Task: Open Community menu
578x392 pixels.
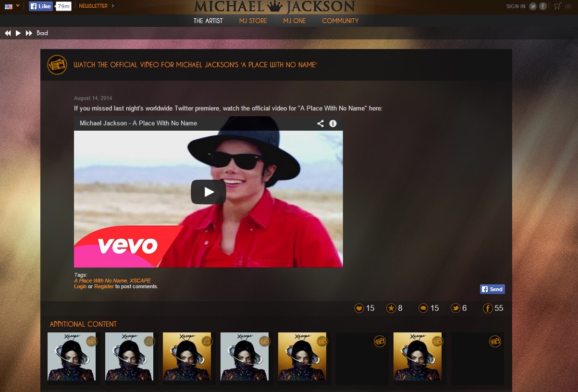Action: 340,21
